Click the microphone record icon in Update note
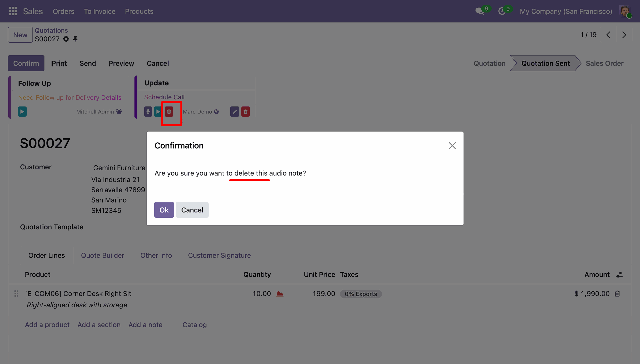The width and height of the screenshot is (640, 364). [148, 112]
